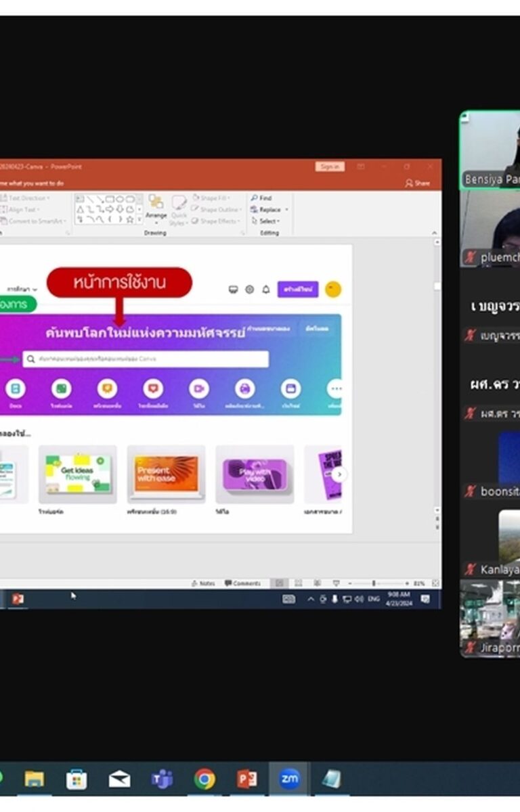Click the More ellipsis icon in Canva banner
The height and width of the screenshot is (812, 520).
tap(336, 388)
